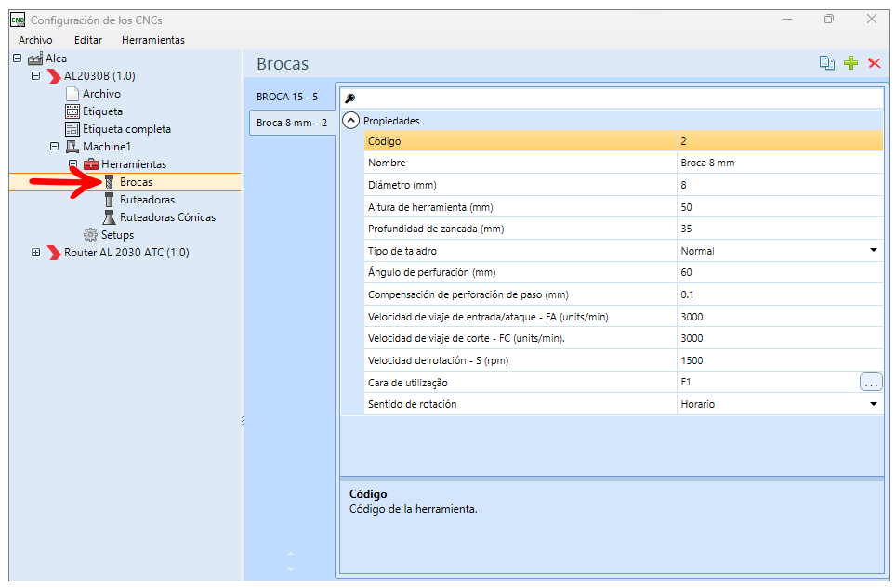The image size is (896, 588).
Task: Click the Etiqueta text in the tree
Action: pyautogui.click(x=102, y=111)
